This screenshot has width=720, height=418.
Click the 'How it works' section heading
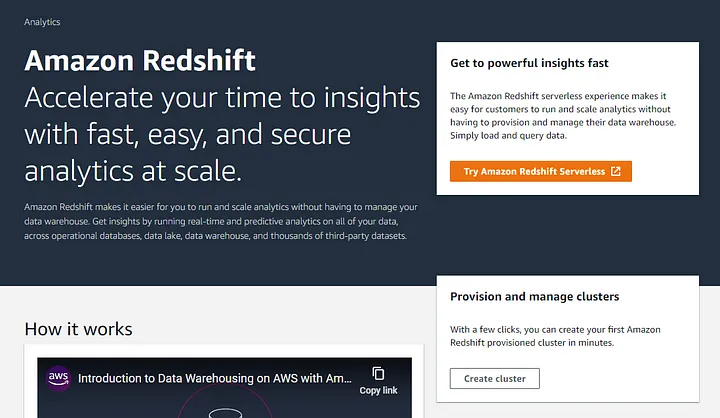click(x=78, y=329)
